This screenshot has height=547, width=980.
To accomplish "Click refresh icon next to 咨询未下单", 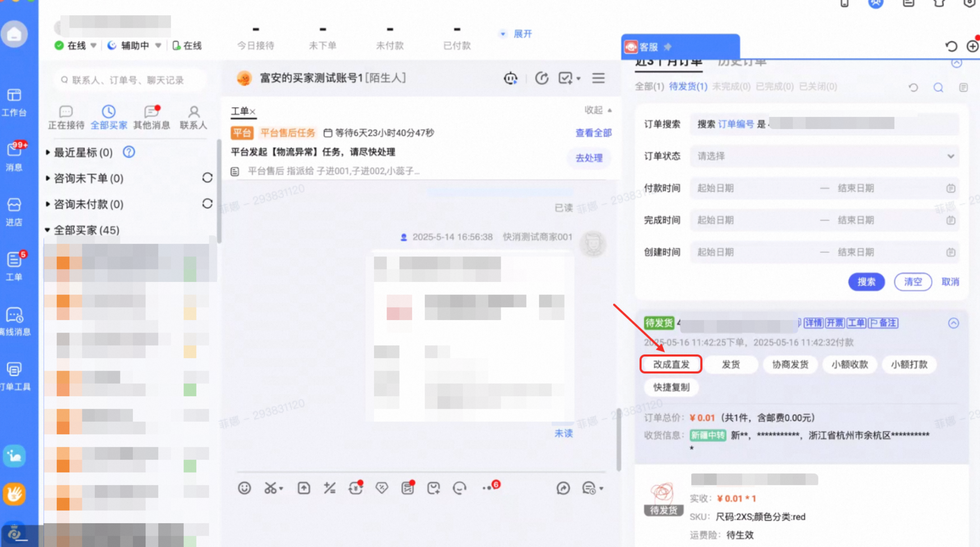I will click(x=207, y=178).
